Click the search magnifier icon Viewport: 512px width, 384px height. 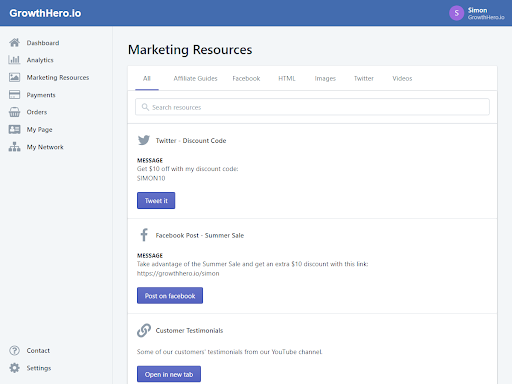(145, 107)
